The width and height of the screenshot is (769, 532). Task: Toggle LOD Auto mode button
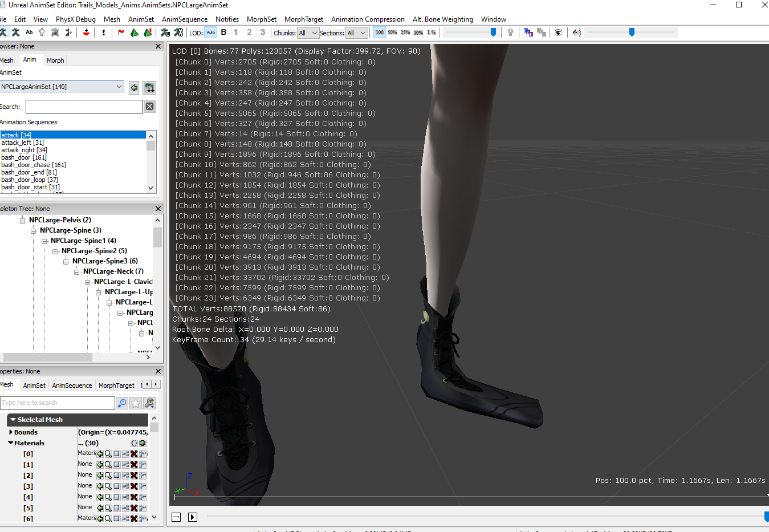(210, 33)
